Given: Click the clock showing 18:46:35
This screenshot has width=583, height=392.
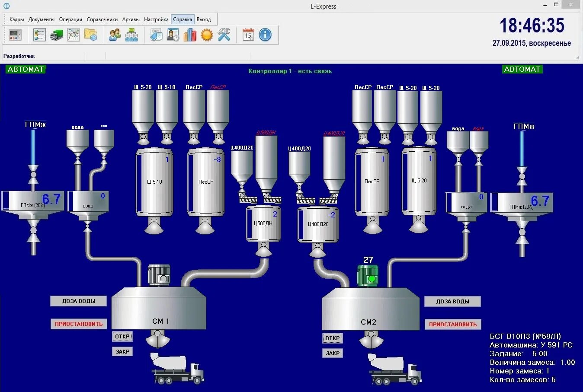Looking at the screenshot, I should (x=532, y=25).
